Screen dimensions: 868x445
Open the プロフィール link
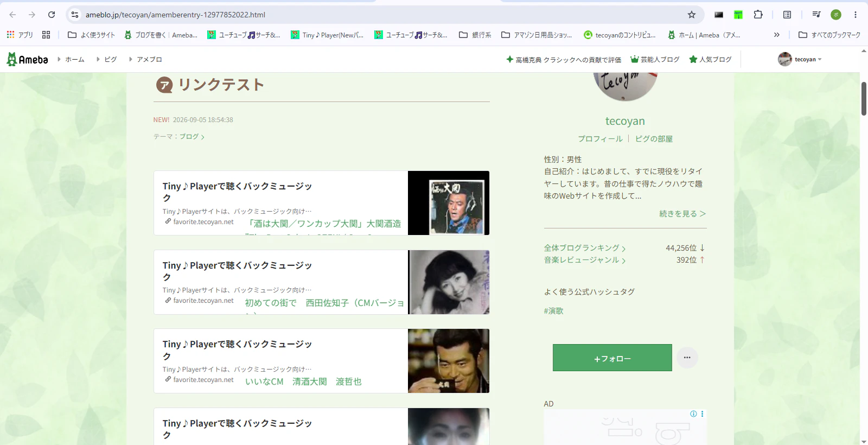(600, 139)
